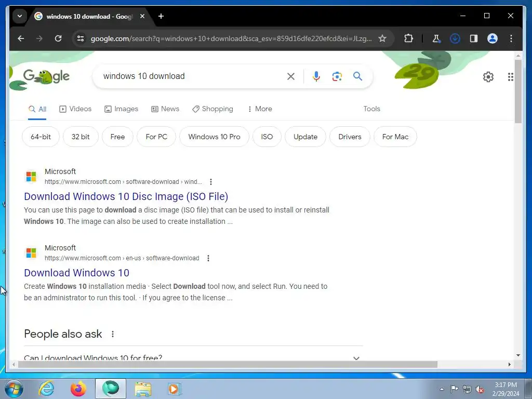
Task: Click the horizontal scrollbar thumb
Action: tap(228, 364)
